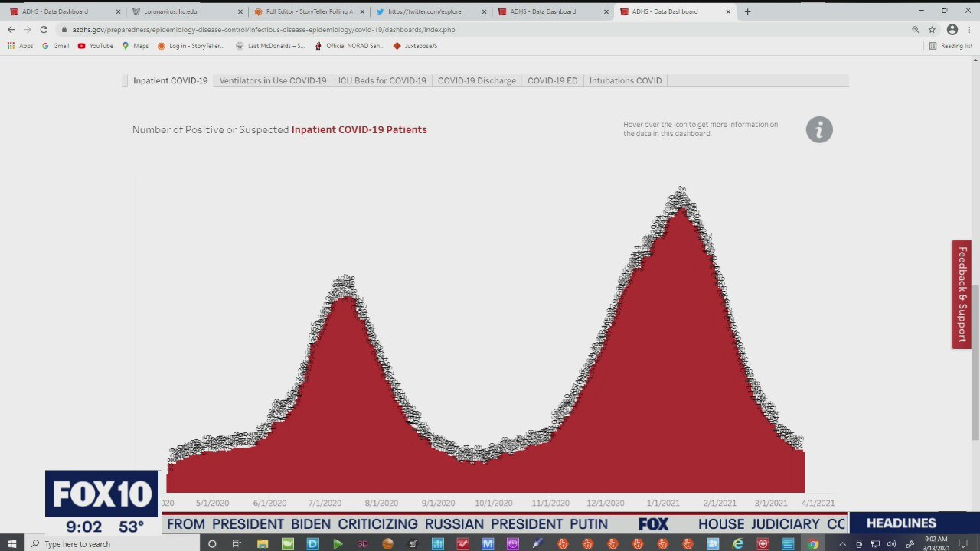The image size is (980, 551).
Task: Switch to the coronavirus.jhu.edu browser tab
Action: 184,11
